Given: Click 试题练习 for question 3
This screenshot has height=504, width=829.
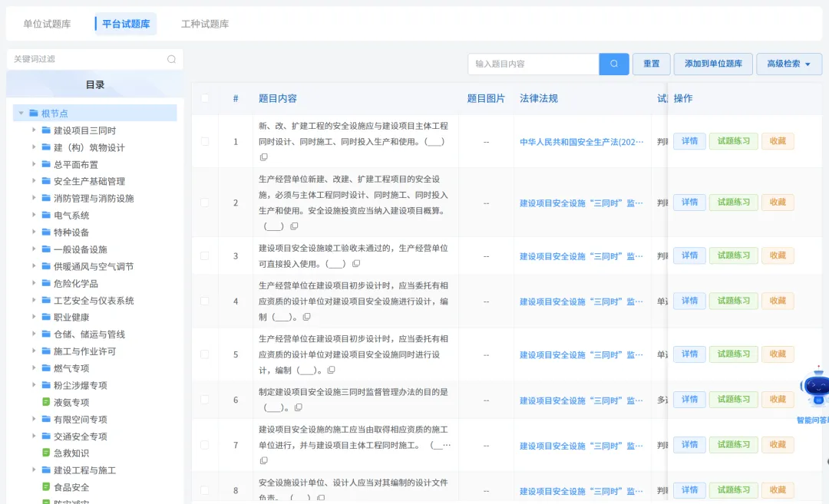Looking at the screenshot, I should (x=733, y=255).
